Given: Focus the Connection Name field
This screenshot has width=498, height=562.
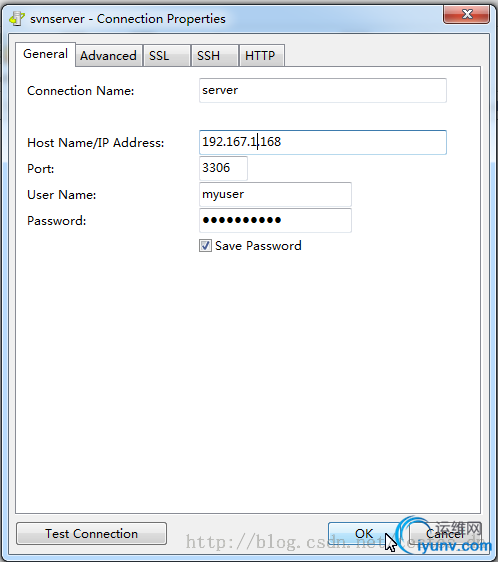Looking at the screenshot, I should [x=323, y=90].
